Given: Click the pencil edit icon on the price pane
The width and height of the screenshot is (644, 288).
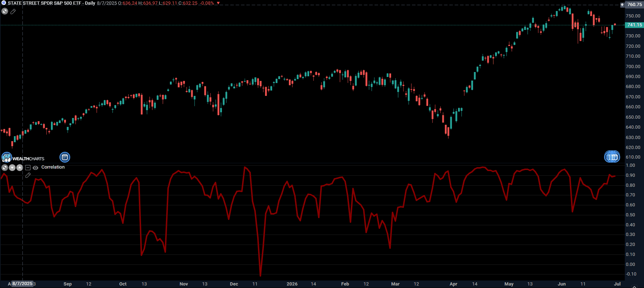Looking at the screenshot, I should click(13, 11).
